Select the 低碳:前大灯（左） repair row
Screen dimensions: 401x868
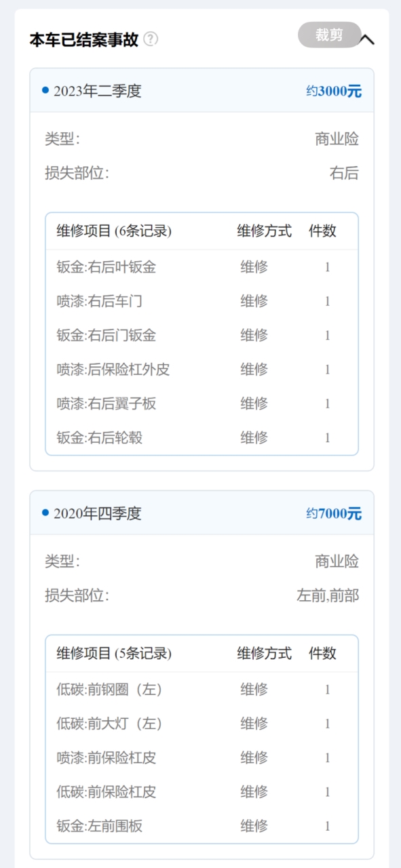[202, 724]
